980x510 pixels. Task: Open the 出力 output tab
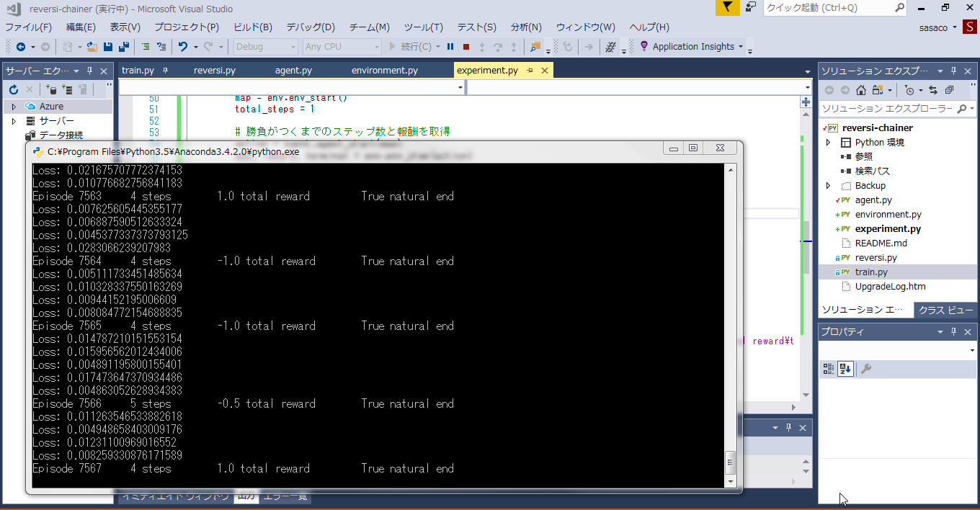(245, 496)
